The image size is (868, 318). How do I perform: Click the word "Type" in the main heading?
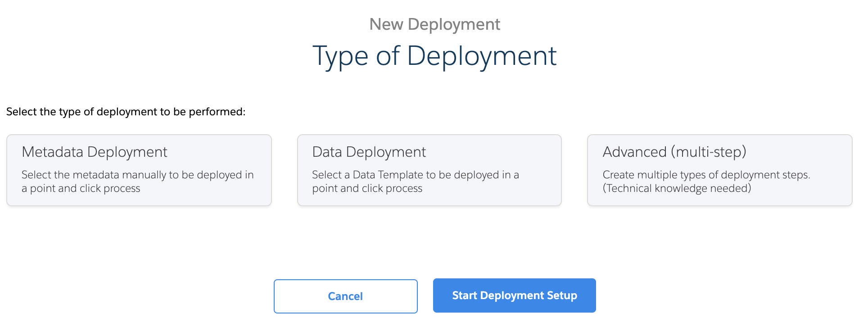[340, 56]
